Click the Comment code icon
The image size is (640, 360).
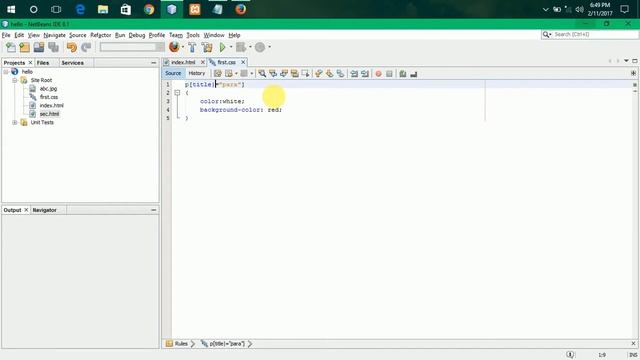(x=403, y=73)
